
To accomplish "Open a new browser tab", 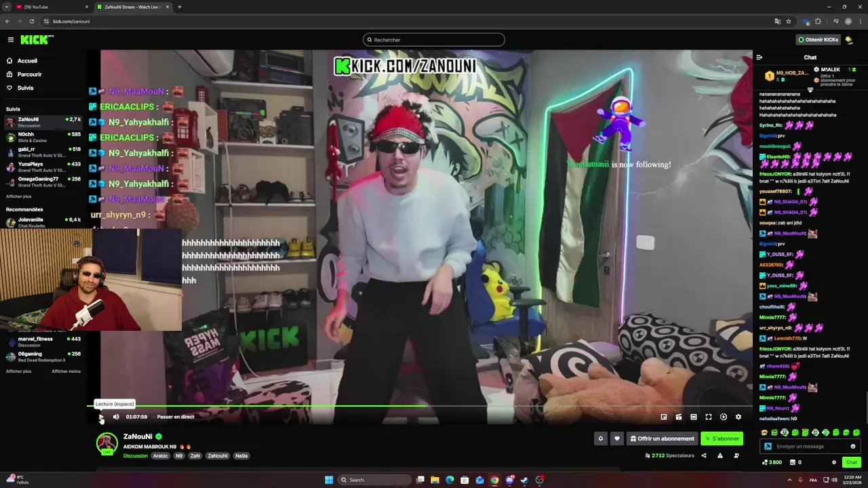I will [179, 7].
